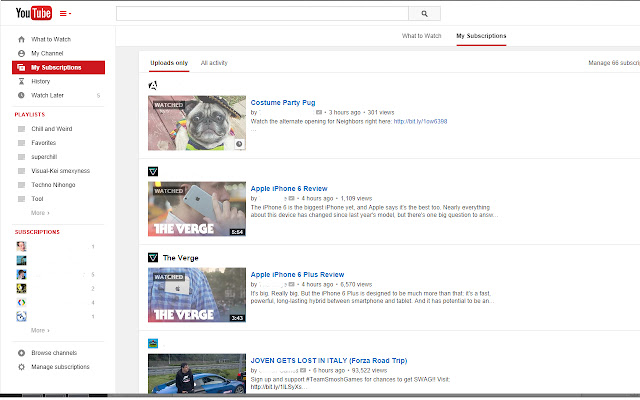Click Watch Later clock on pug thumbnail
This screenshot has height=400, width=640.
click(x=239, y=144)
